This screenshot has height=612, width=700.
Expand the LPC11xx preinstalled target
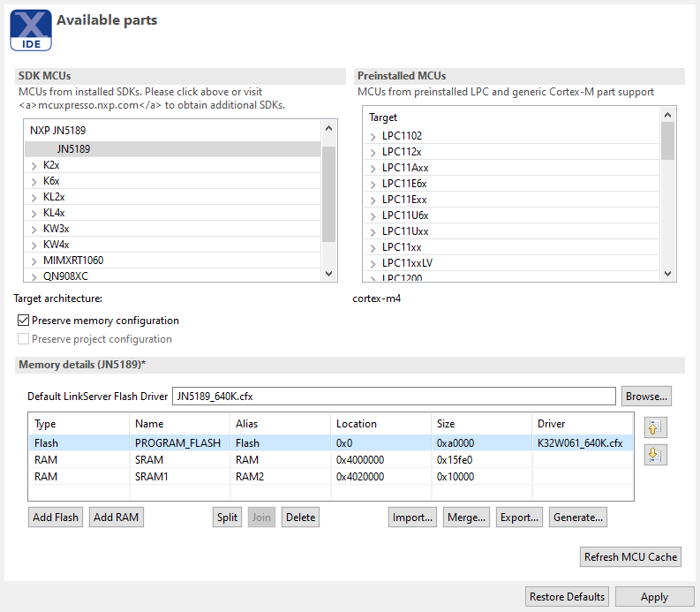373,248
